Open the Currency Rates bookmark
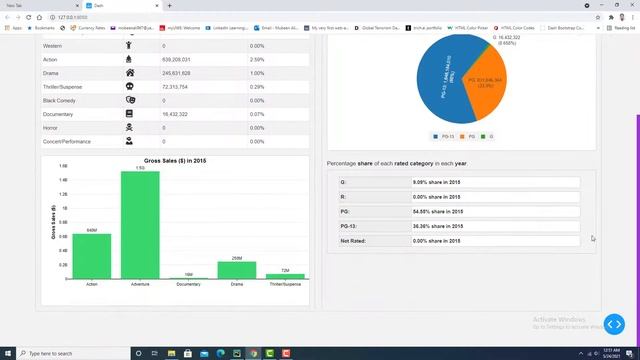640x360 pixels. point(88,28)
